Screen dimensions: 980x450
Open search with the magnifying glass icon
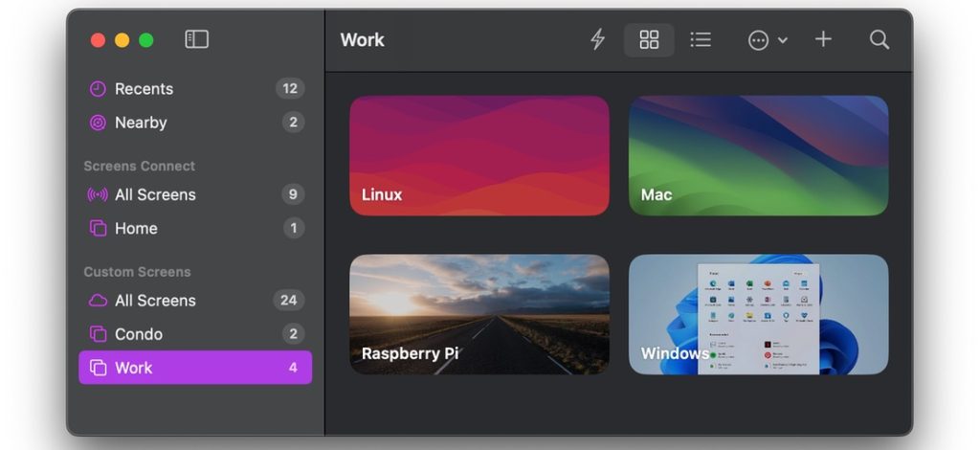[x=879, y=40]
